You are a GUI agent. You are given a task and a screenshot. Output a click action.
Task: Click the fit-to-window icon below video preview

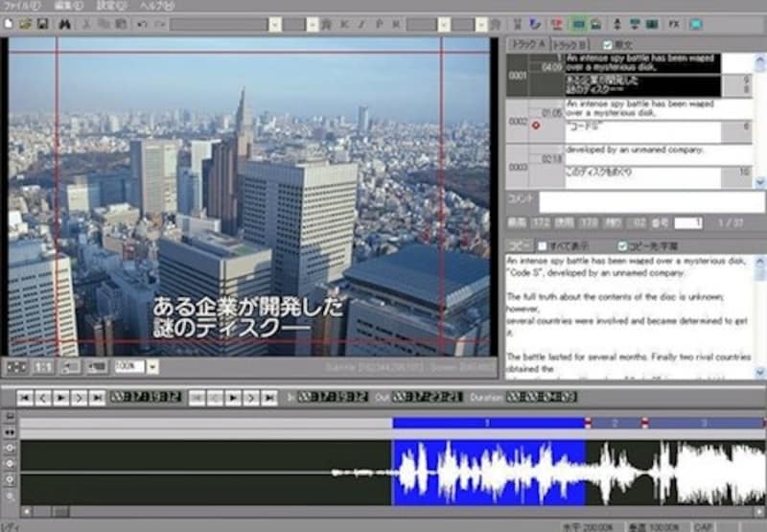[16, 367]
